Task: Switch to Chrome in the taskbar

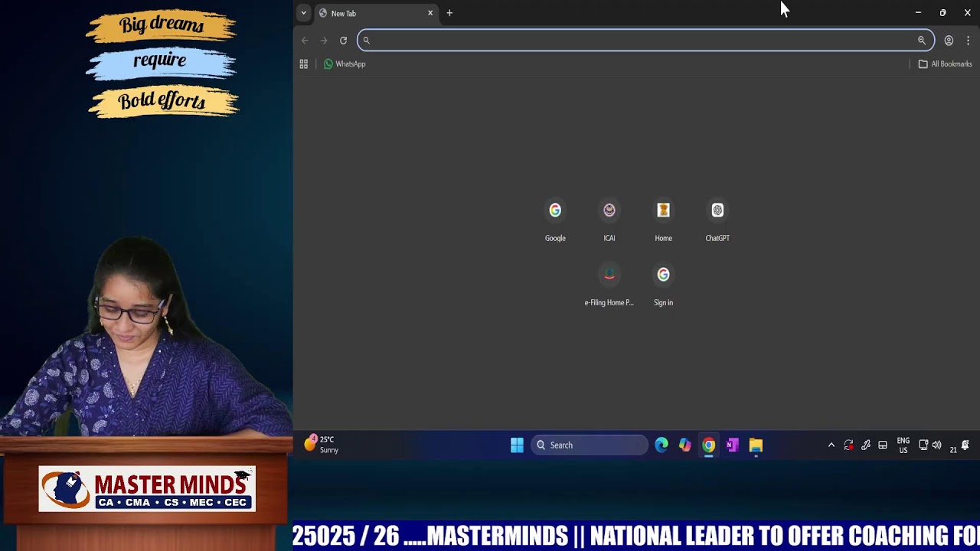Action: [709, 445]
